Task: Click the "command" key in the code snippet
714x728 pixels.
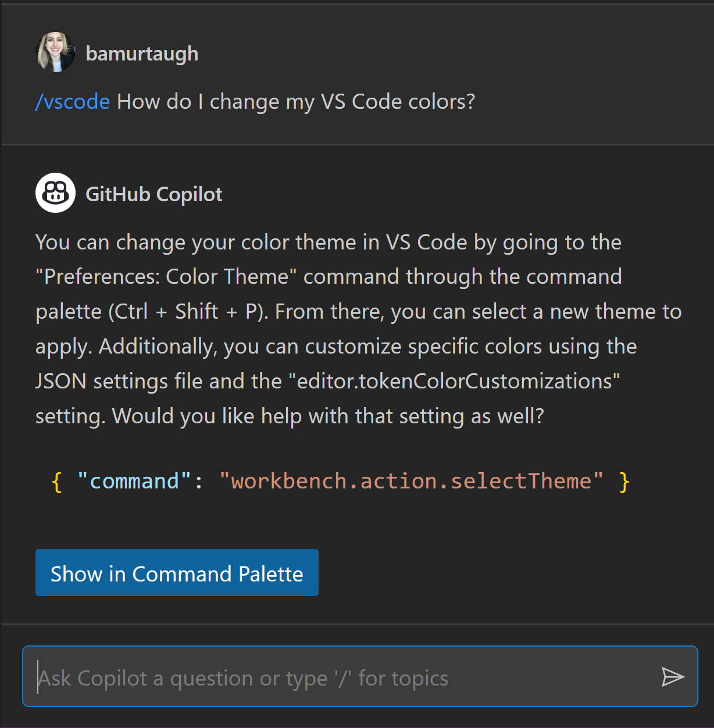Action: (x=134, y=481)
